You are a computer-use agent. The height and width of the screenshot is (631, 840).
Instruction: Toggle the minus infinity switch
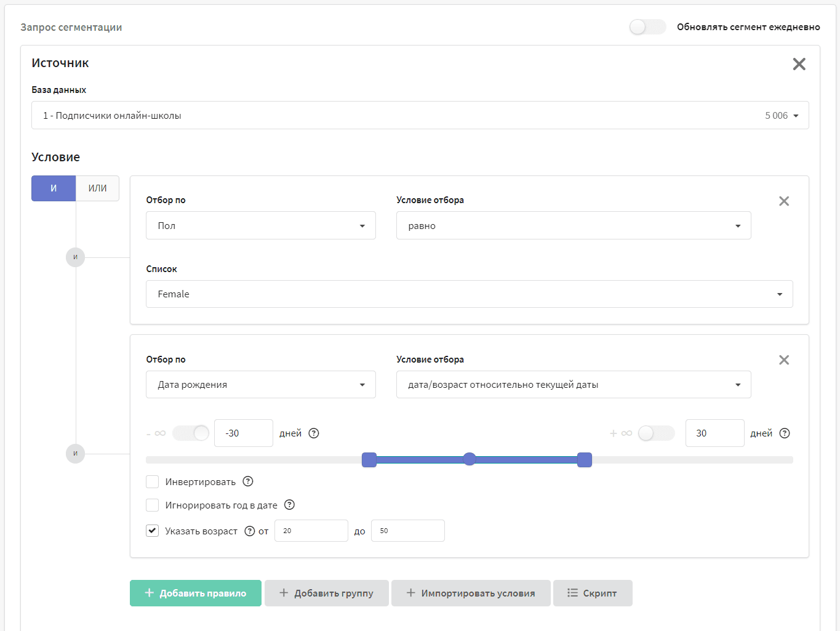pos(191,433)
